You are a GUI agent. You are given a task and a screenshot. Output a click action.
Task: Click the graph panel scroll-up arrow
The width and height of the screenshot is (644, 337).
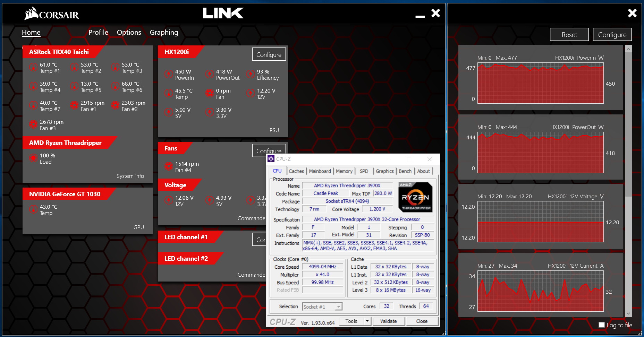[x=628, y=49]
